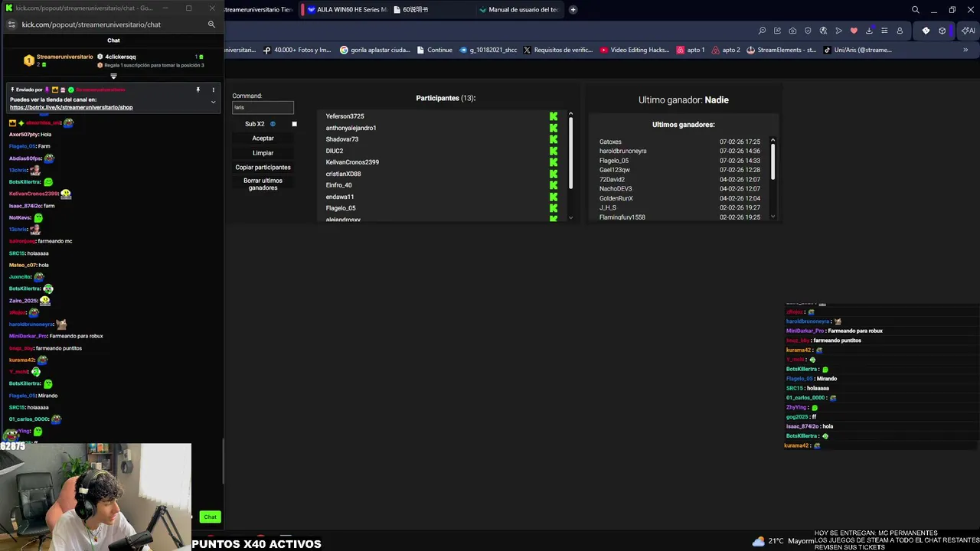
Task: Open the botrix.live shop link
Action: tap(71, 107)
